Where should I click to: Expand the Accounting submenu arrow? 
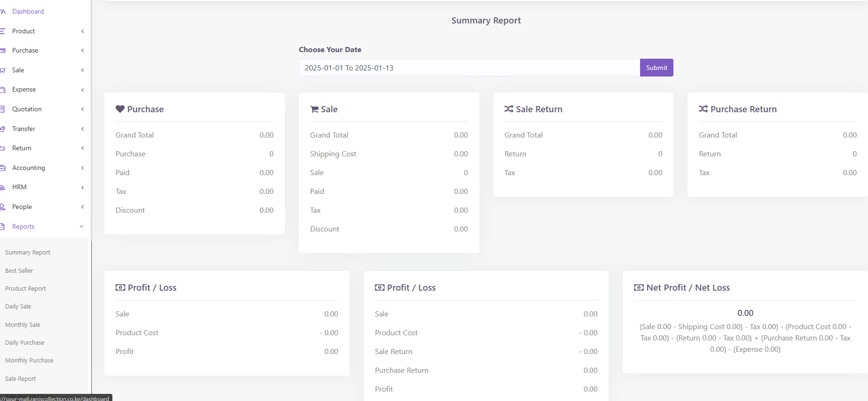[x=82, y=168]
